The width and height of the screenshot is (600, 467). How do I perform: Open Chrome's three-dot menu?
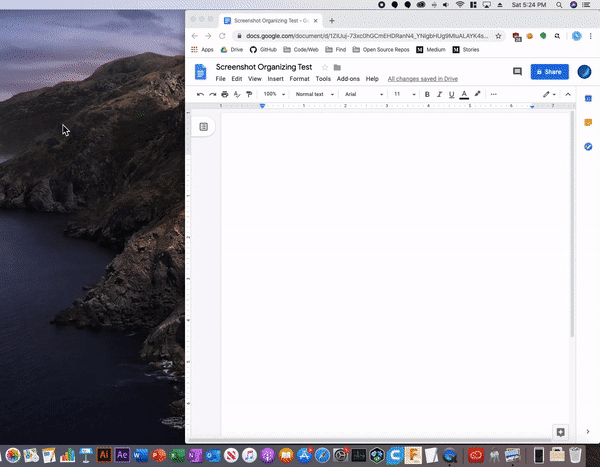(591, 36)
